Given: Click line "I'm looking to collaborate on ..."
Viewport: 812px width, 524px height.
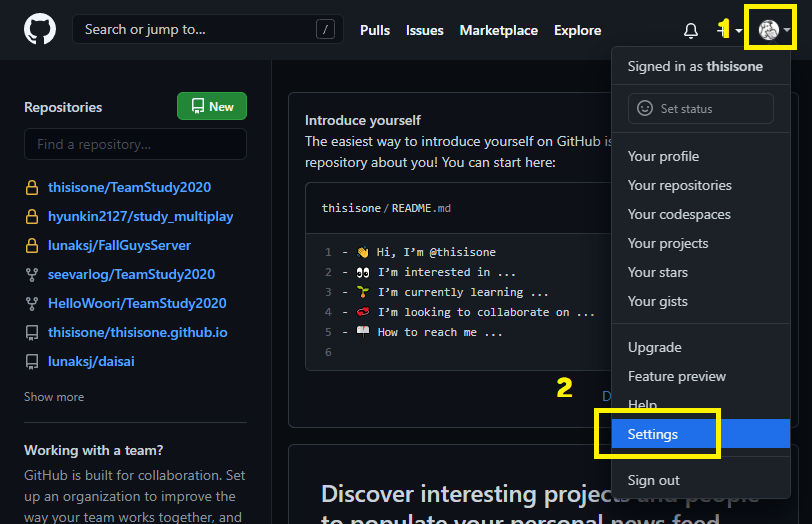Looking at the screenshot, I should [486, 312].
